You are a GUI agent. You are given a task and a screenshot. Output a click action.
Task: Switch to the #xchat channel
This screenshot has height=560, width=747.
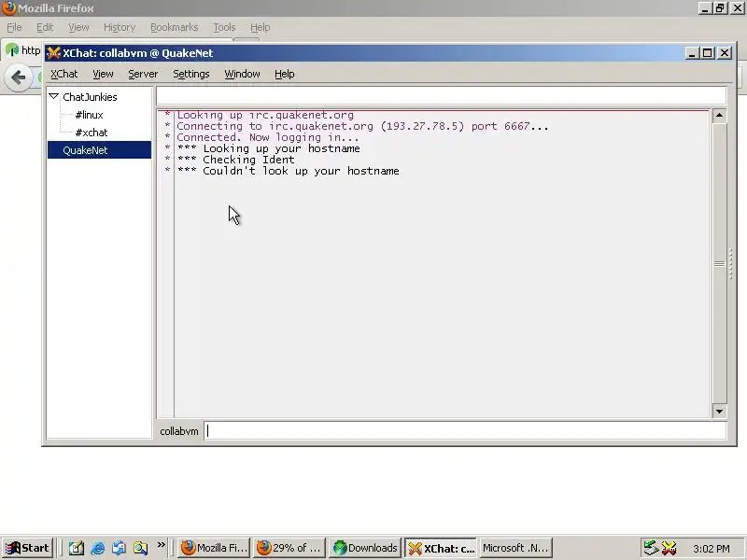tap(92, 133)
